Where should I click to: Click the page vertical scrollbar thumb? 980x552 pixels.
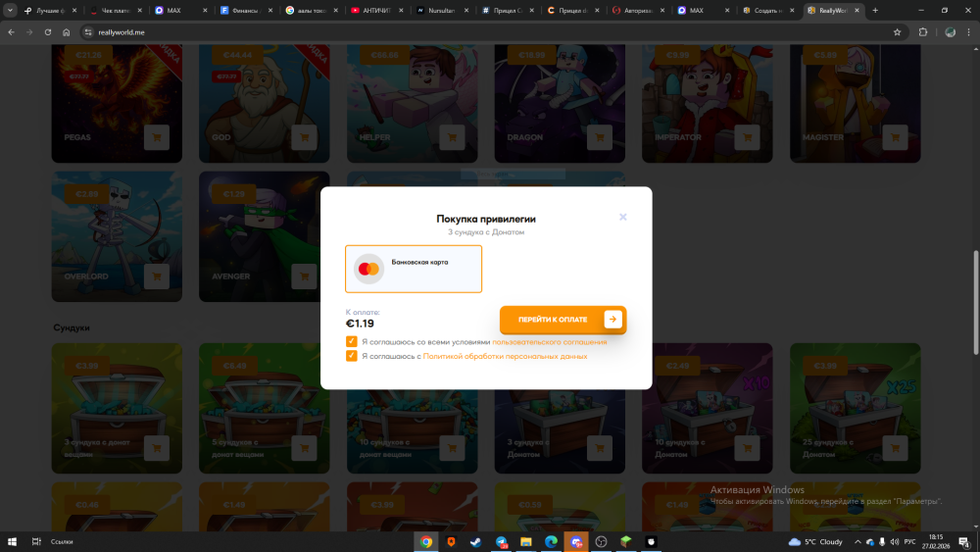point(976,303)
